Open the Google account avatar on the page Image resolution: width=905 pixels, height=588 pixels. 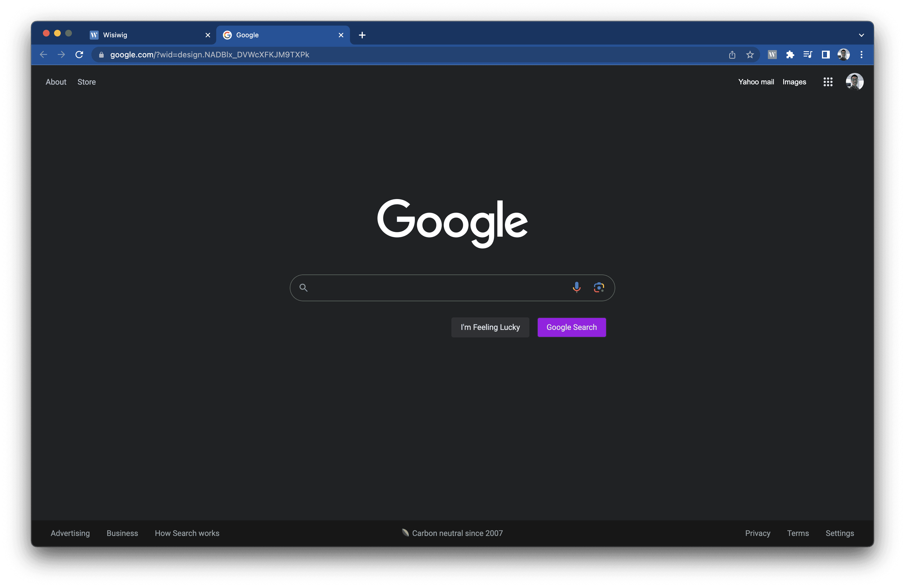pyautogui.click(x=854, y=82)
